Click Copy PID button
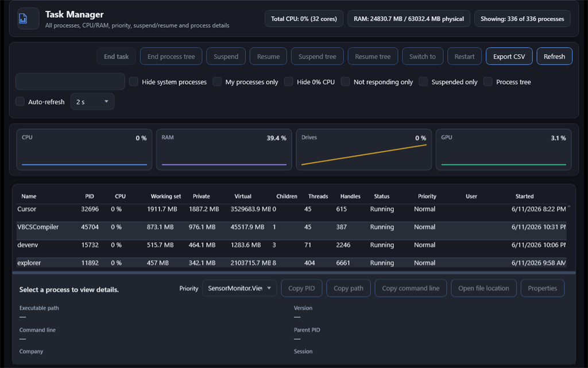The width and height of the screenshot is (588, 368). tap(301, 288)
